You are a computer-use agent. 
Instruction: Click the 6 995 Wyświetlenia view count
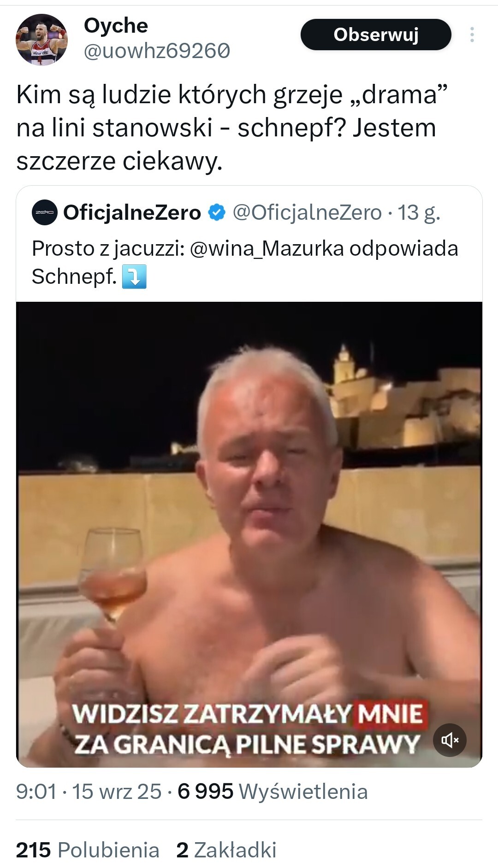click(273, 792)
